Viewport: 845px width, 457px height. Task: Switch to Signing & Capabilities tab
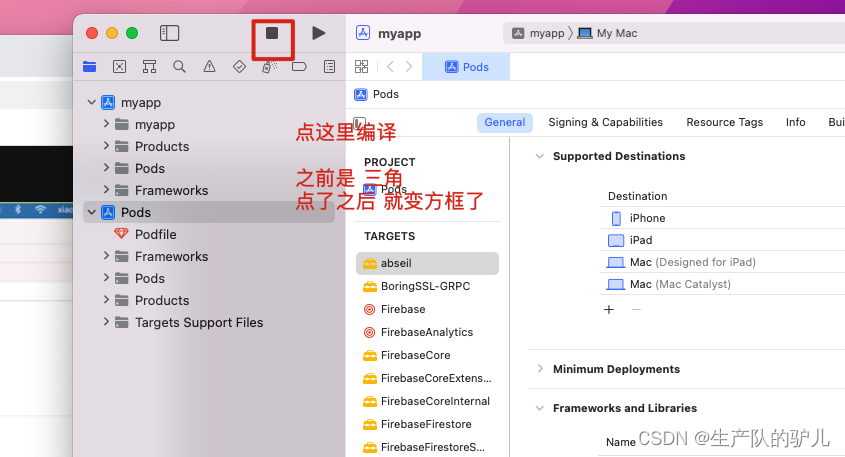pos(605,122)
